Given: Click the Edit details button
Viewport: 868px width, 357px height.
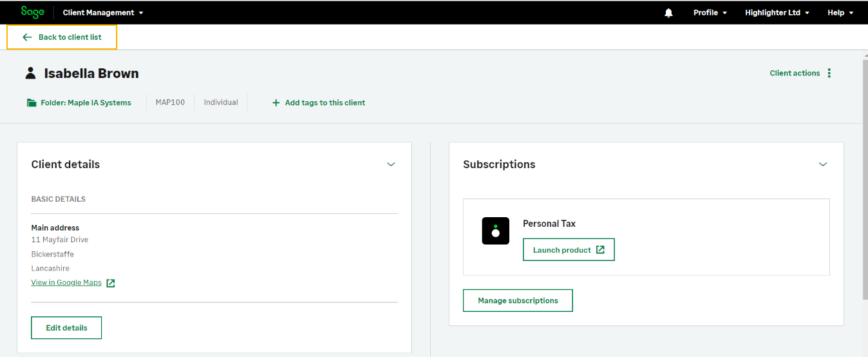Looking at the screenshot, I should 66,327.
